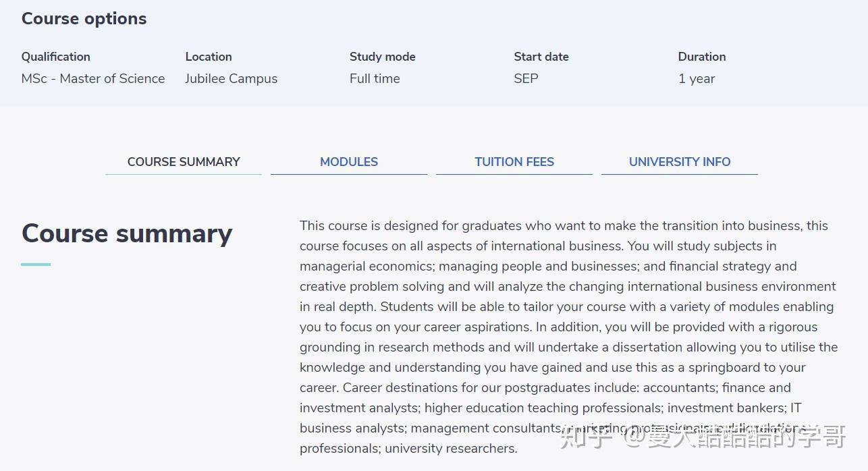
Task: Click the large Course summary heading
Action: [x=127, y=233]
